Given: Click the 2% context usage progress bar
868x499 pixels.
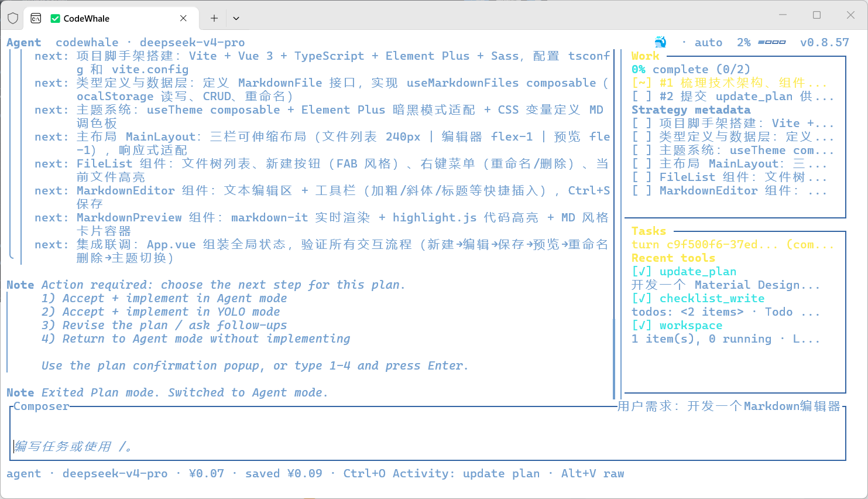Looking at the screenshot, I should [771, 42].
